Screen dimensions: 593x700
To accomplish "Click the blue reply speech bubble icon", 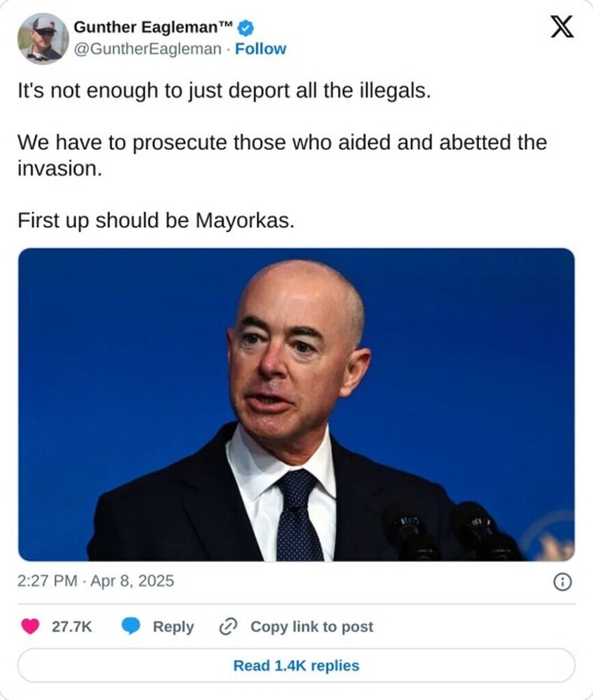I will click(x=130, y=626).
